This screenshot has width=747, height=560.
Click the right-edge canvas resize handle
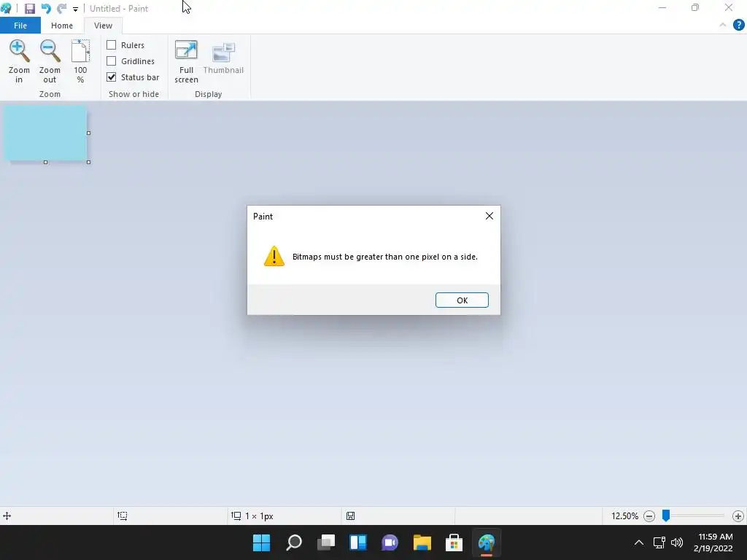click(88, 133)
